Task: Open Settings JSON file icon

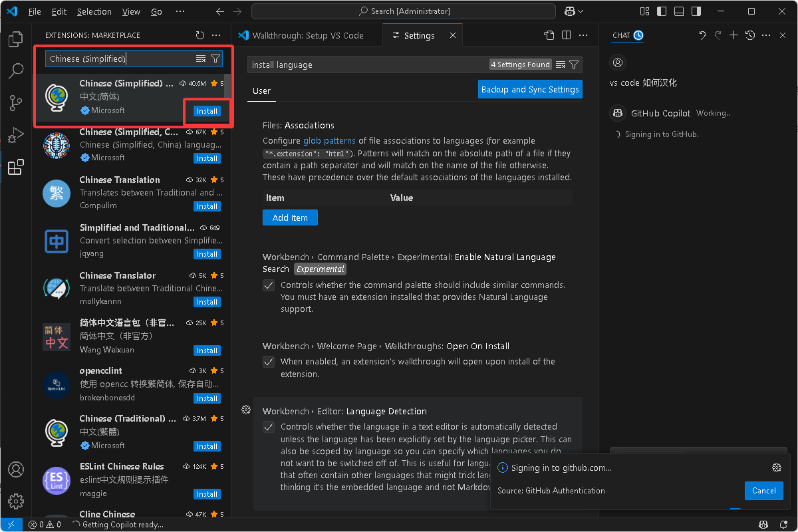Action: pyautogui.click(x=549, y=35)
